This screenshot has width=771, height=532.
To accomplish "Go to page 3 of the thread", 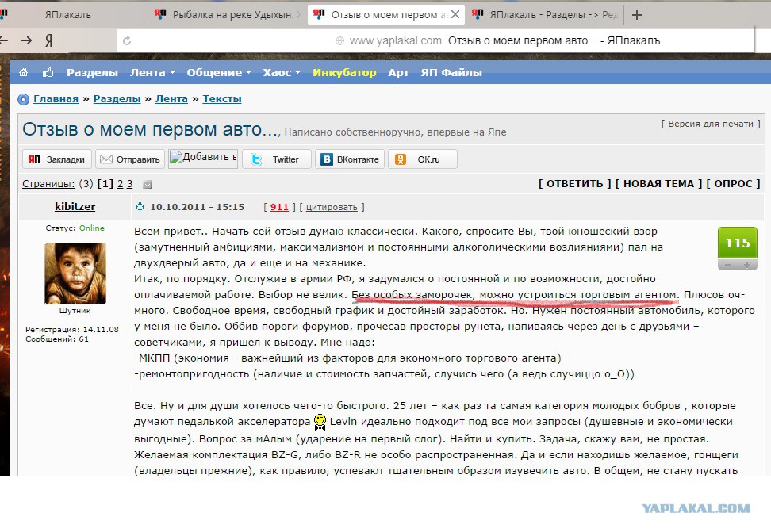I will (x=130, y=184).
